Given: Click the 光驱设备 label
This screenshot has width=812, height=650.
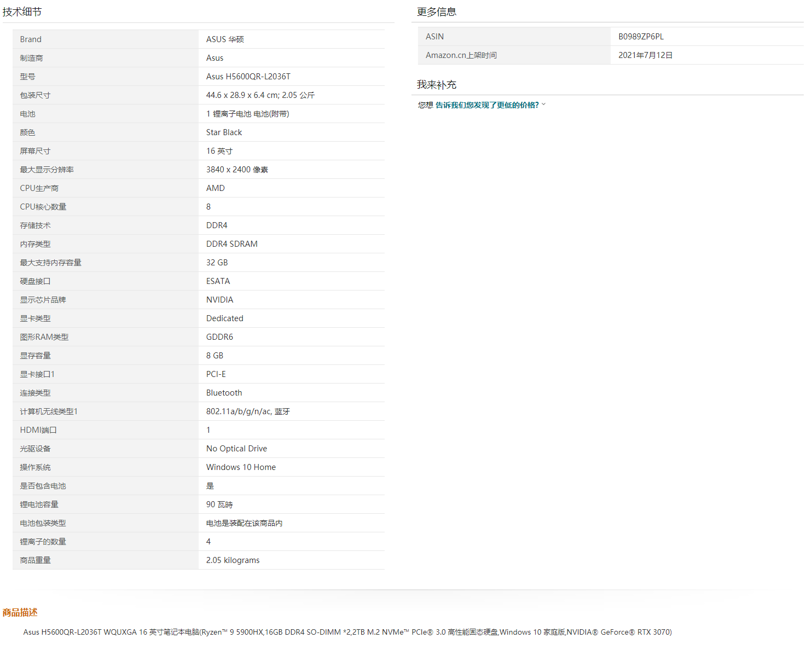Looking at the screenshot, I should [x=35, y=449].
